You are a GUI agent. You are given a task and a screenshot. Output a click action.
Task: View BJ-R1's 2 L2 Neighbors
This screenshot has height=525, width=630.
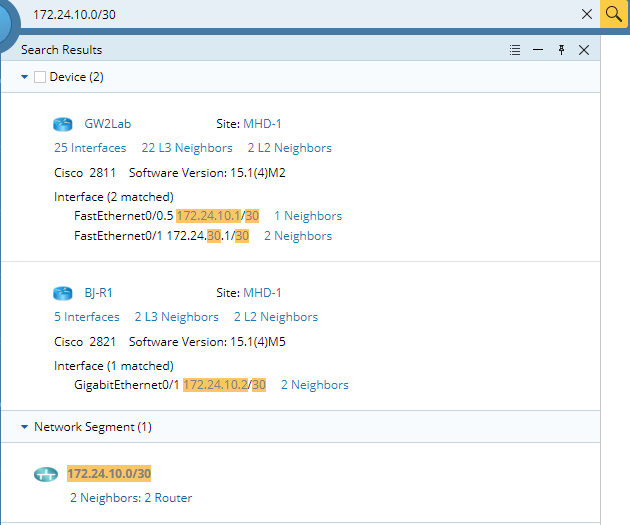(276, 317)
